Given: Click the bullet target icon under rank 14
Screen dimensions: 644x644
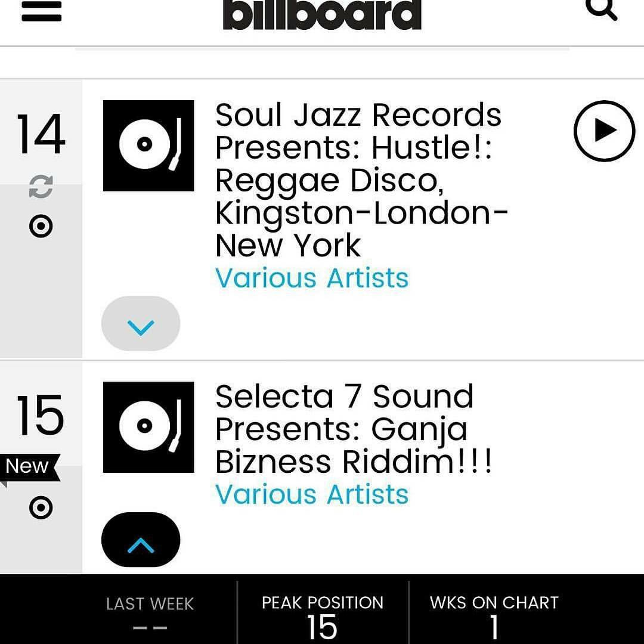Looking at the screenshot, I should pyautogui.click(x=41, y=226).
